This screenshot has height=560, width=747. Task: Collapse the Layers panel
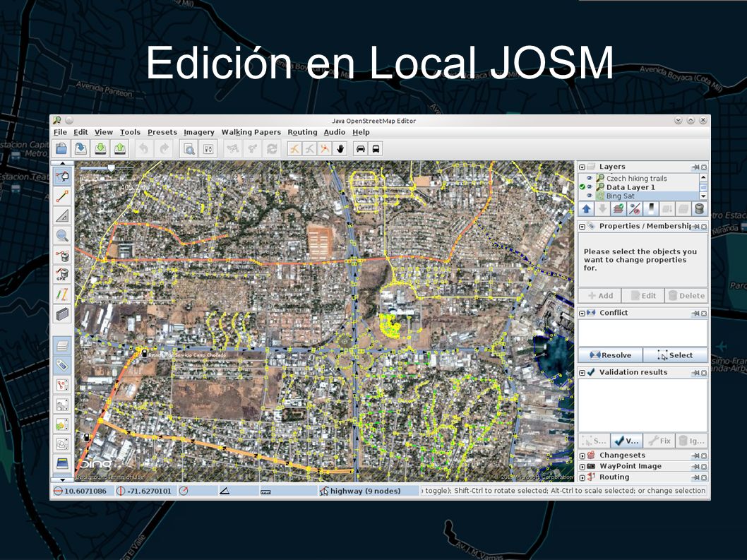[582, 167]
